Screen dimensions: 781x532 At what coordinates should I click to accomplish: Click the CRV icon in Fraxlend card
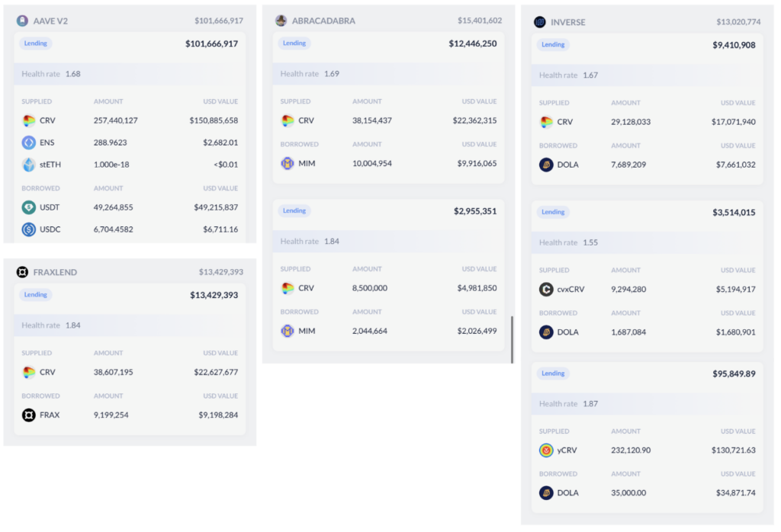click(29, 372)
